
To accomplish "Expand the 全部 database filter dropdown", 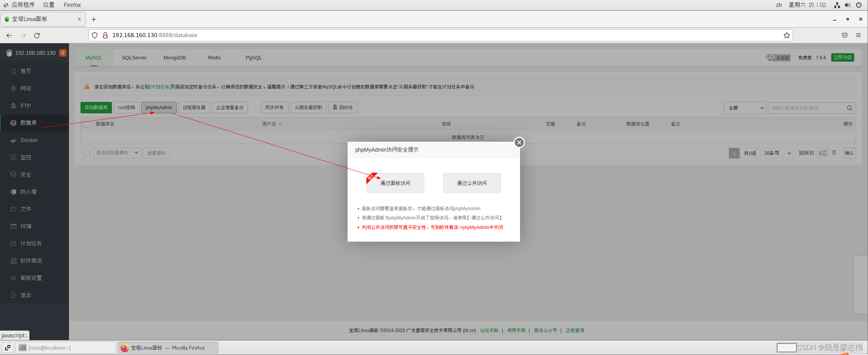I will click(x=745, y=108).
